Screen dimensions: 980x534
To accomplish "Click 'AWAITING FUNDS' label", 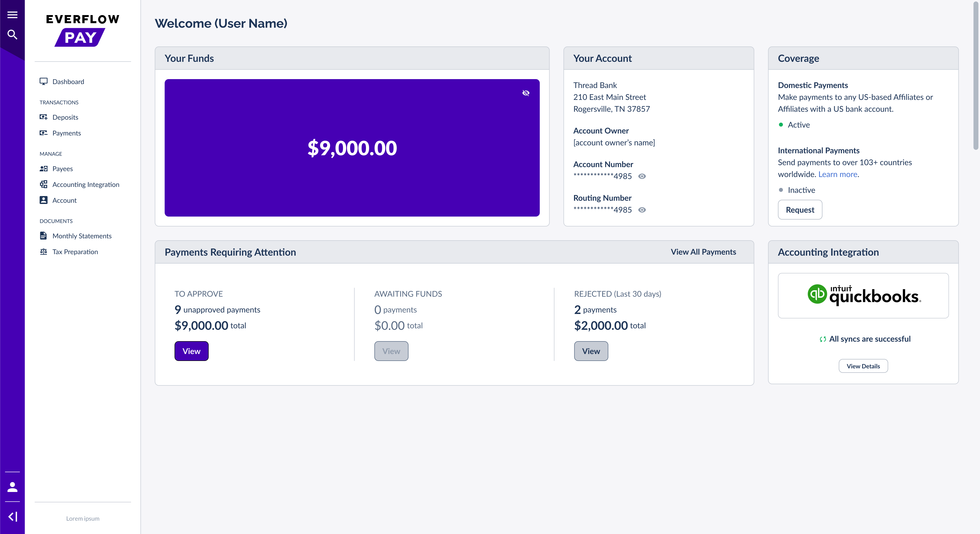I will pyautogui.click(x=408, y=294).
